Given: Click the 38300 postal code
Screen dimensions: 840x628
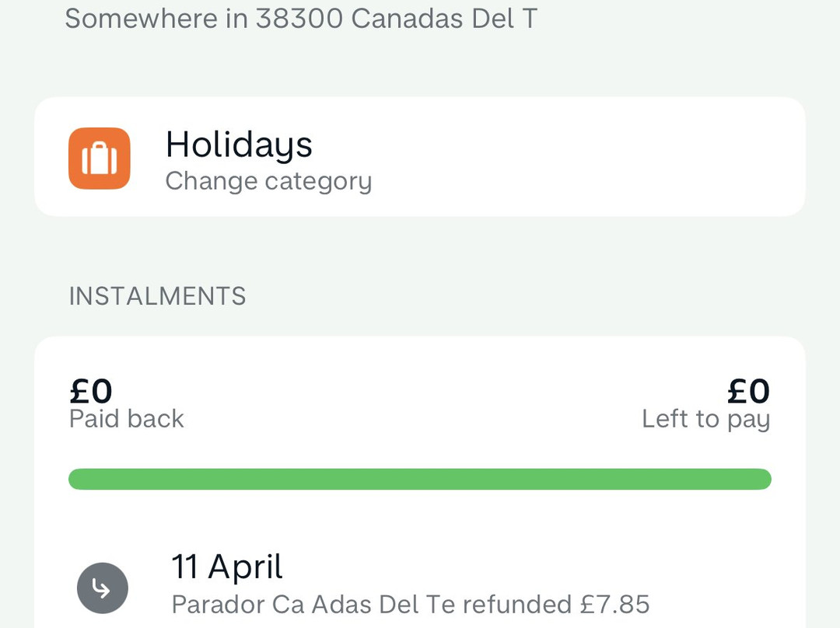Looking at the screenshot, I should click(x=299, y=19).
